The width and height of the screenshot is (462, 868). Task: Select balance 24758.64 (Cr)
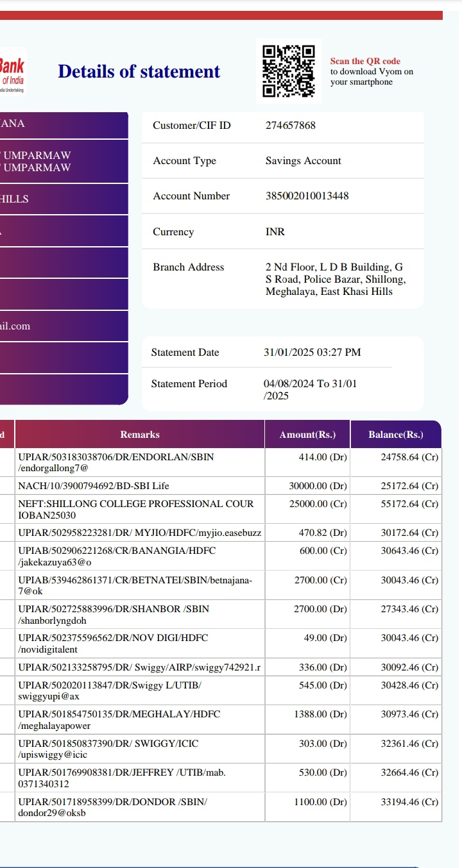pyautogui.click(x=409, y=457)
